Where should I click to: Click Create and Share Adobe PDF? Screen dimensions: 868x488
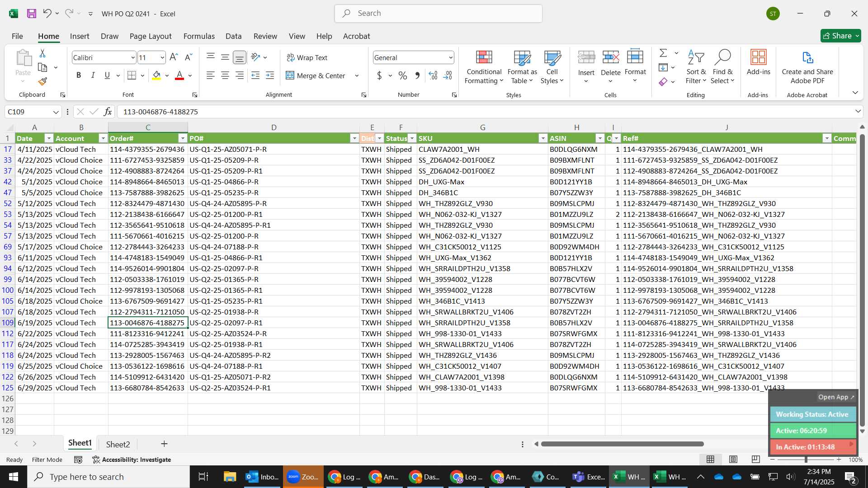807,68
